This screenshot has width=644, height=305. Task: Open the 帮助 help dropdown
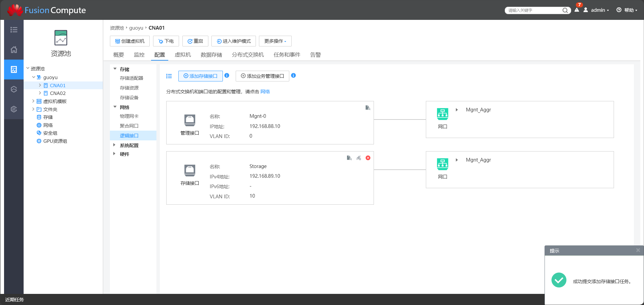click(x=627, y=10)
